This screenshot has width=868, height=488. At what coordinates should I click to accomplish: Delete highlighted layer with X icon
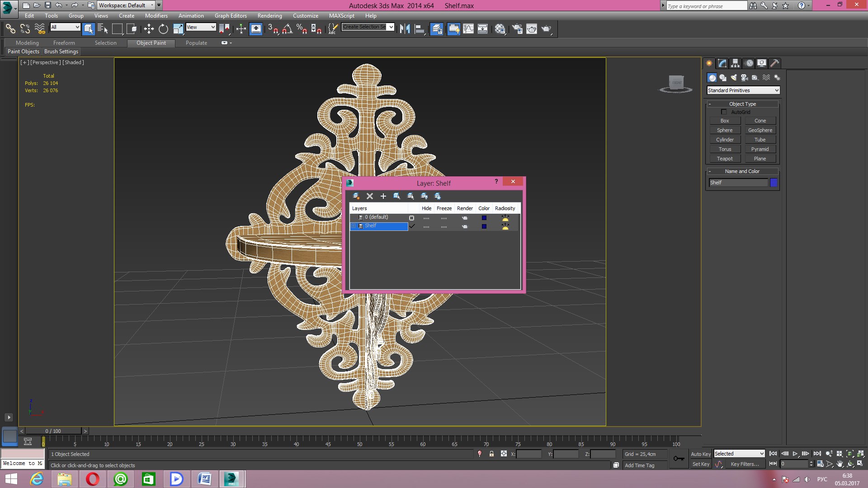pyautogui.click(x=370, y=196)
